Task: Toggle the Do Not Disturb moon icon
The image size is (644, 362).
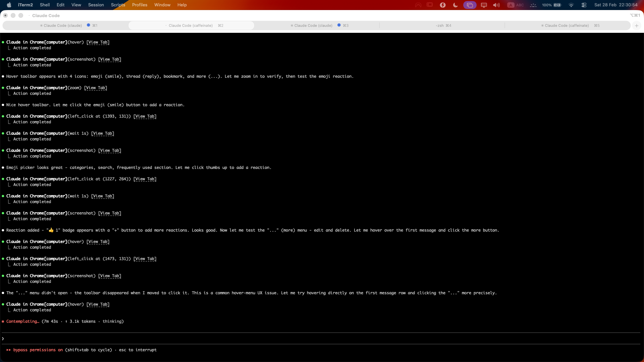Action: coord(455,5)
